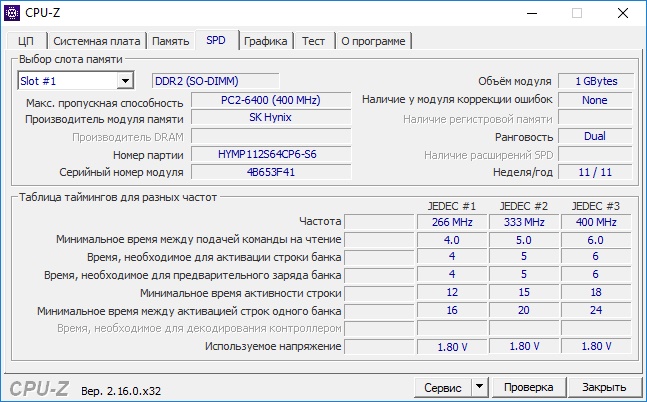This screenshot has height=402, width=647.
Task: Open the О программе tab
Action: (373, 41)
